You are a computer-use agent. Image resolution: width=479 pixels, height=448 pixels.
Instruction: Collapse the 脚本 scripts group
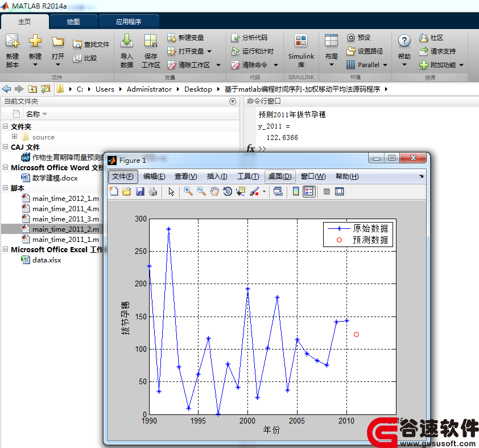click(6, 188)
